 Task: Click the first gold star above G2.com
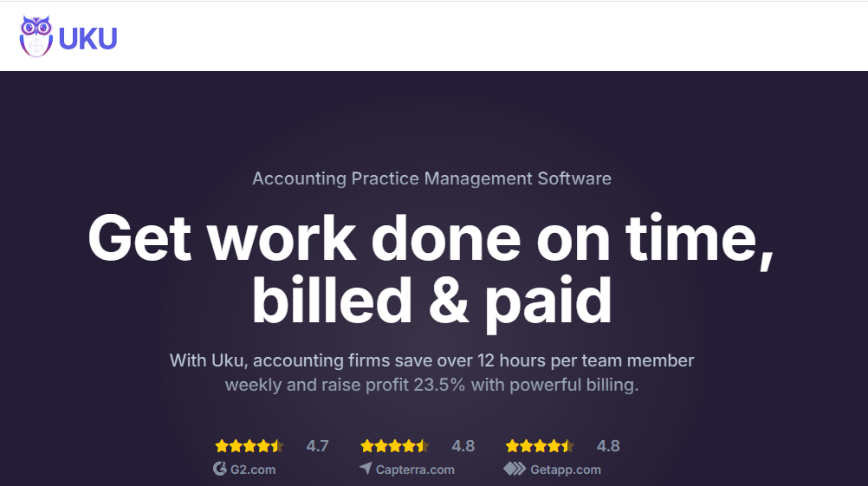point(222,446)
